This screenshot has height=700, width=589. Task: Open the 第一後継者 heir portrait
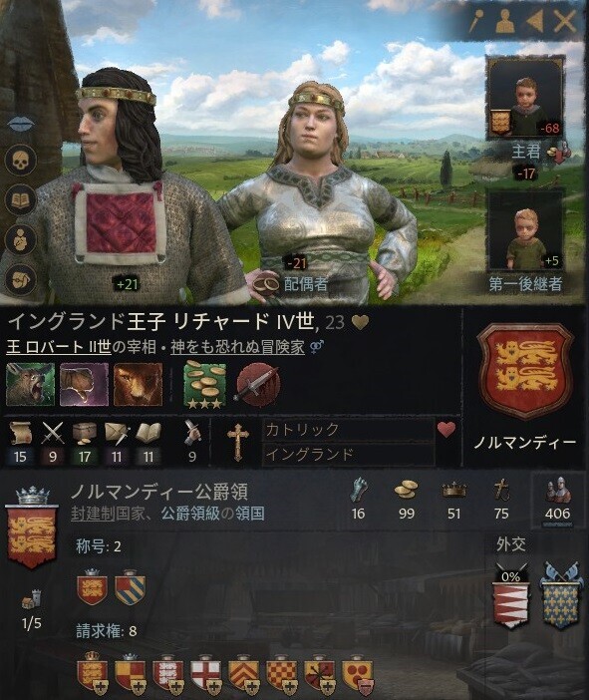pos(525,230)
